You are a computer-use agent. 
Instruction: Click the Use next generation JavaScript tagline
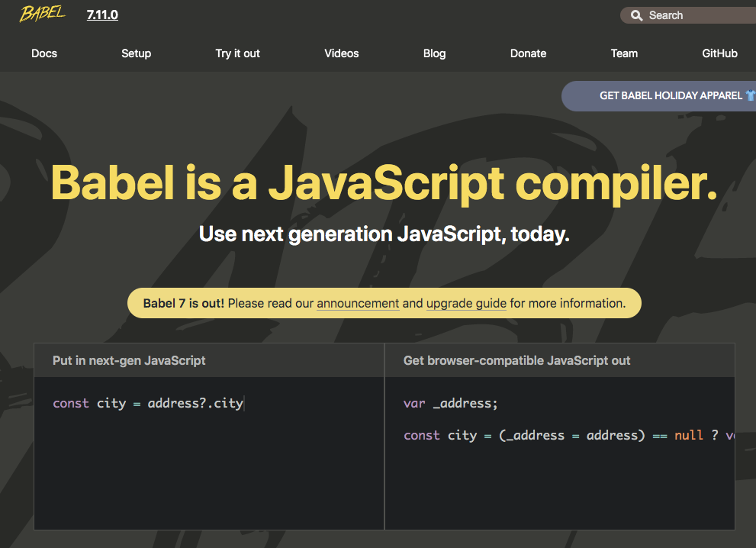click(x=384, y=234)
